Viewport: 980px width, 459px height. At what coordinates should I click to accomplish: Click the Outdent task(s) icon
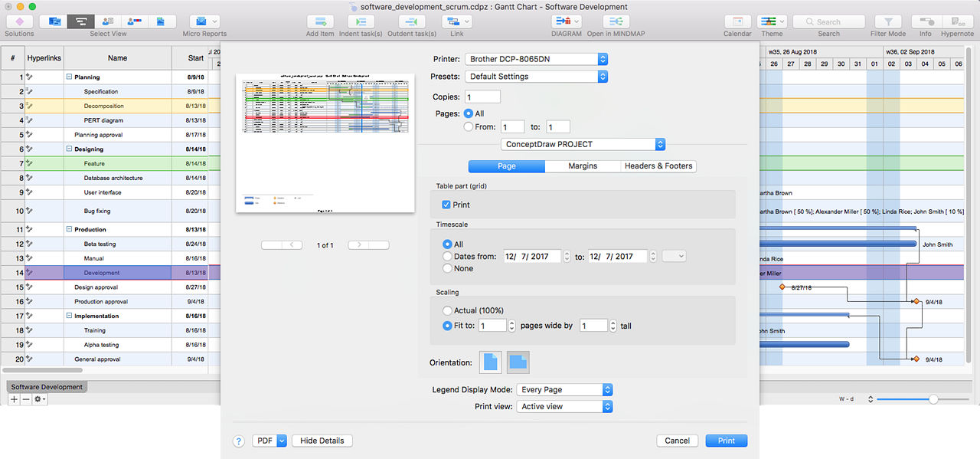(x=411, y=21)
